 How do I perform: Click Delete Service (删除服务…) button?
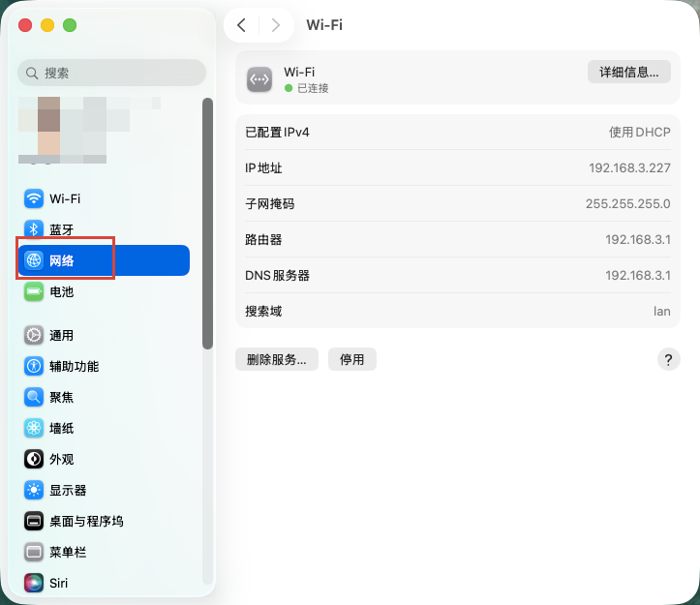tap(277, 359)
